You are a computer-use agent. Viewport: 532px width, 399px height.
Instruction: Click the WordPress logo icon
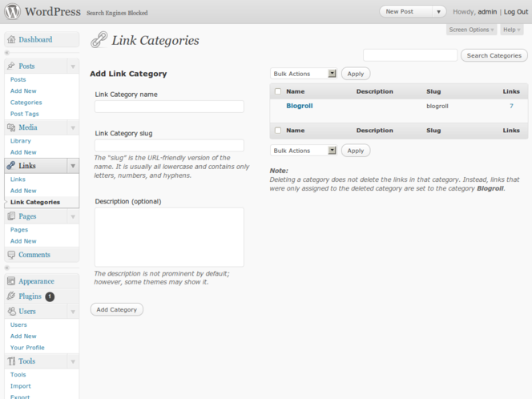[13, 12]
